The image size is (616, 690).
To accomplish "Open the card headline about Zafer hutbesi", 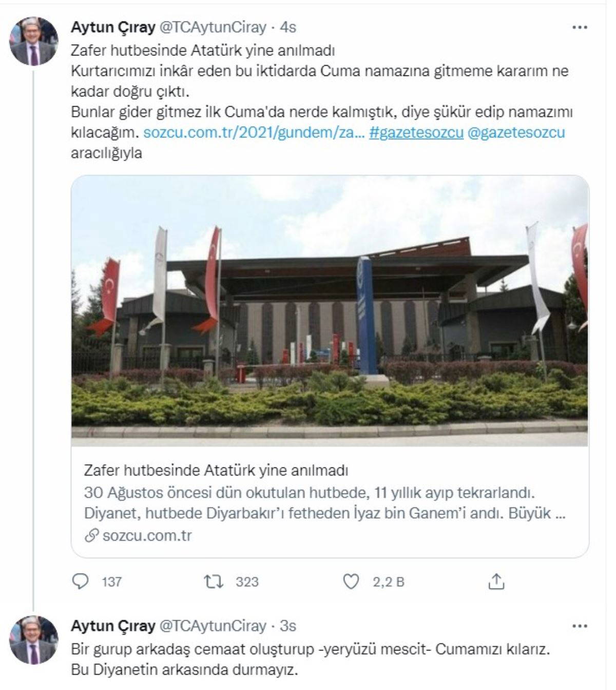I will coord(216,470).
